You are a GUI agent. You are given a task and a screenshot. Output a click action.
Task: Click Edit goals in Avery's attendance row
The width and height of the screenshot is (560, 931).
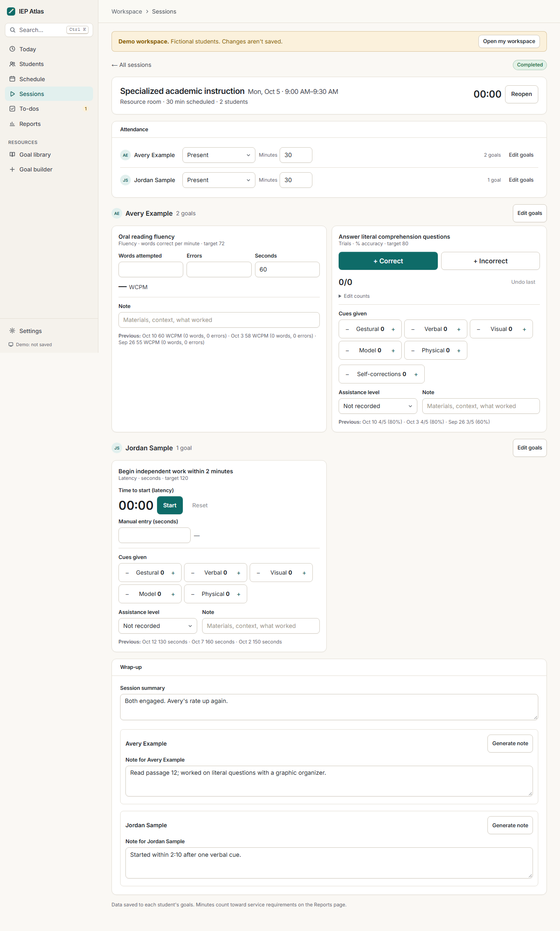(x=521, y=155)
